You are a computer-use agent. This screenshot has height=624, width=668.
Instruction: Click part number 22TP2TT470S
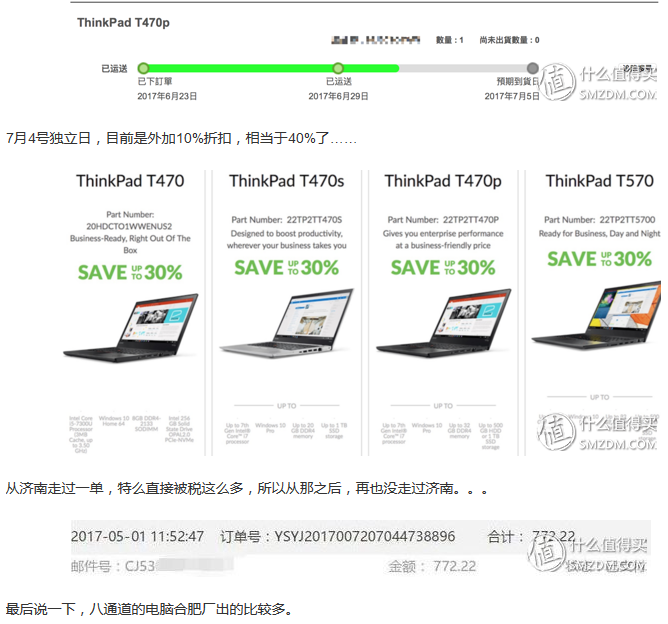click(314, 220)
